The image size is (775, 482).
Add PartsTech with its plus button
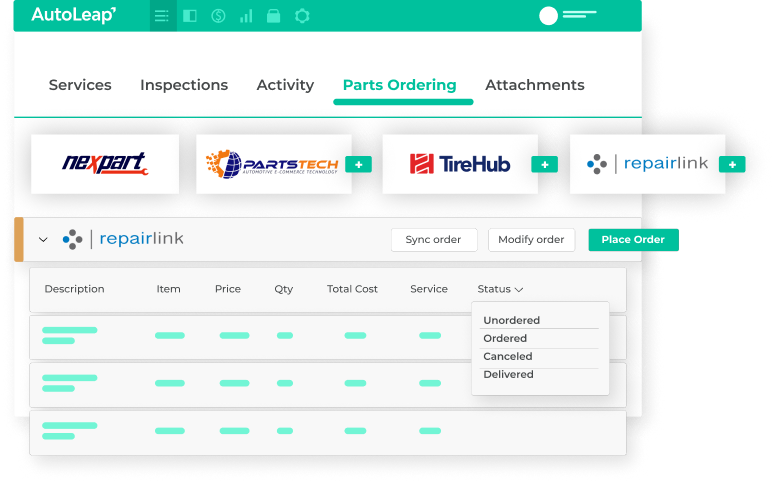[359, 165]
